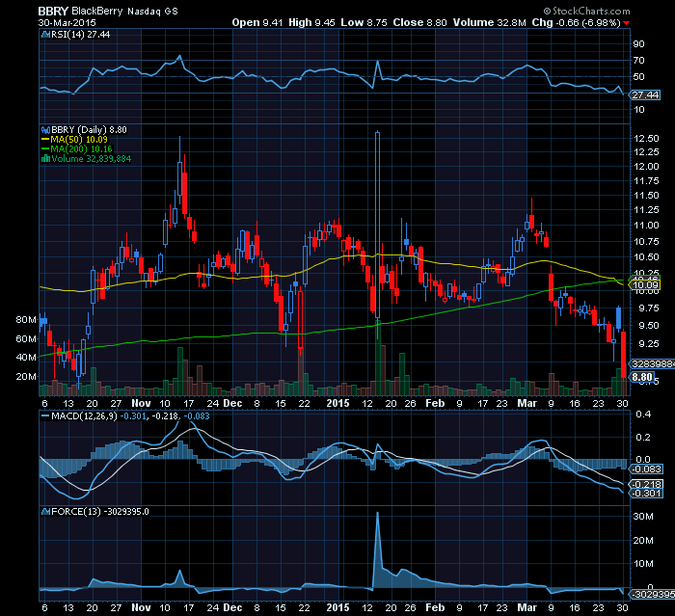Click the red 8.80 last price tag
Image resolution: width=675 pixels, height=616 pixels.
[x=643, y=378]
